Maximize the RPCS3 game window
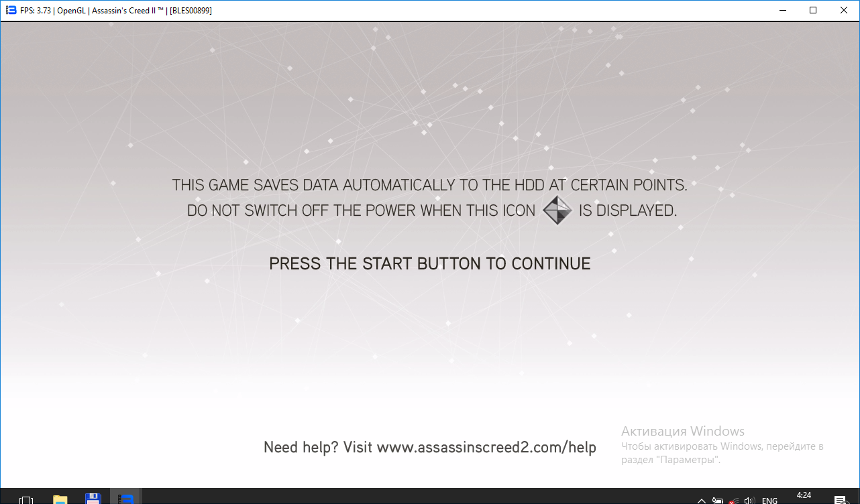Viewport: 860px width, 504px height. [813, 10]
